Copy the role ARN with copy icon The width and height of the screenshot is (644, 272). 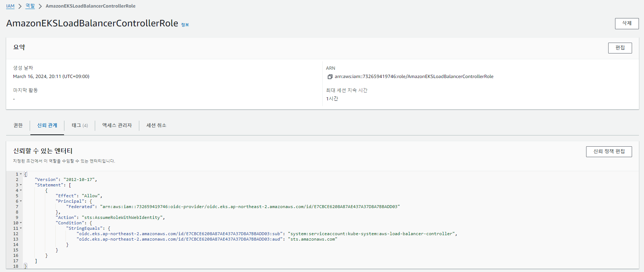330,77
